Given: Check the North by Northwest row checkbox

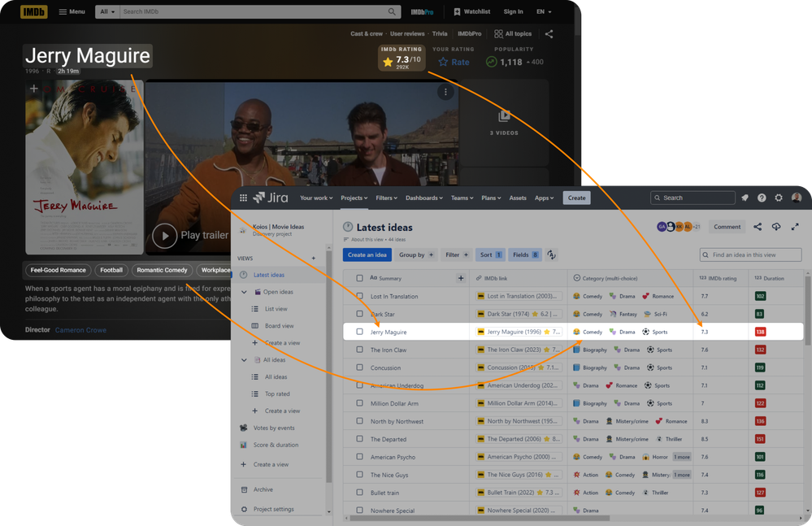Looking at the screenshot, I should click(359, 421).
